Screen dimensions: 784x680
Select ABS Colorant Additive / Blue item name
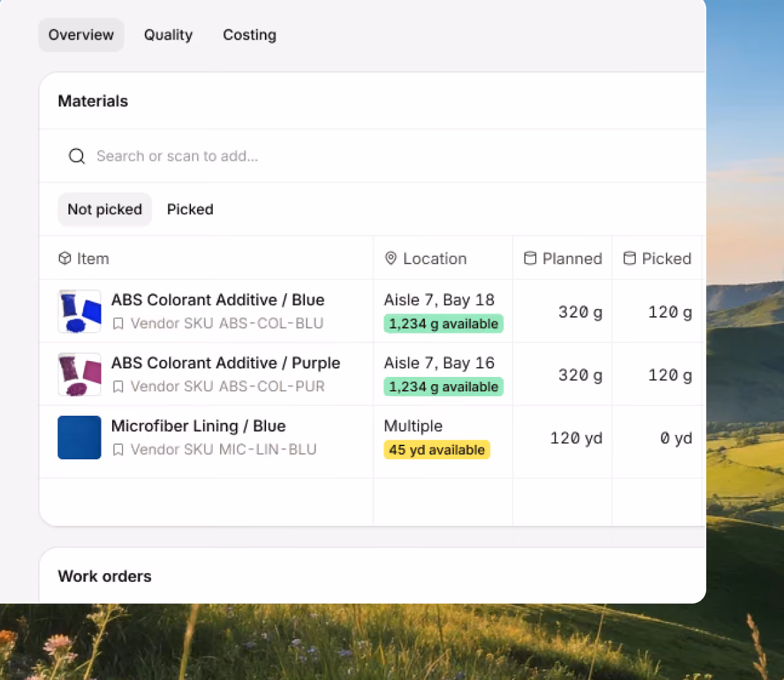tap(218, 300)
